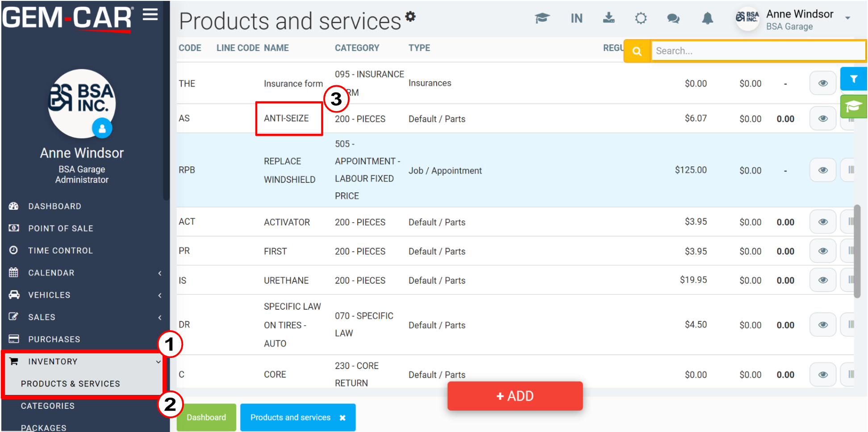Close the Products and services tab
The image size is (868, 432).
(342, 418)
